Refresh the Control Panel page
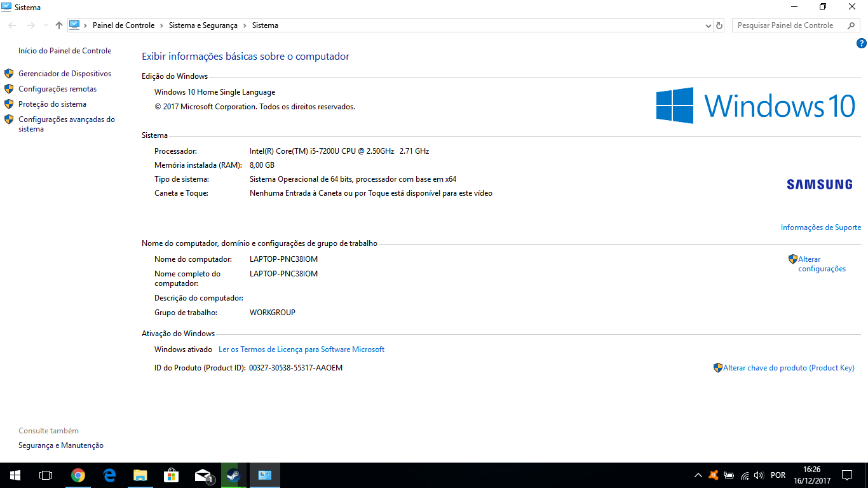Image resolution: width=868 pixels, height=488 pixels. 719,25
